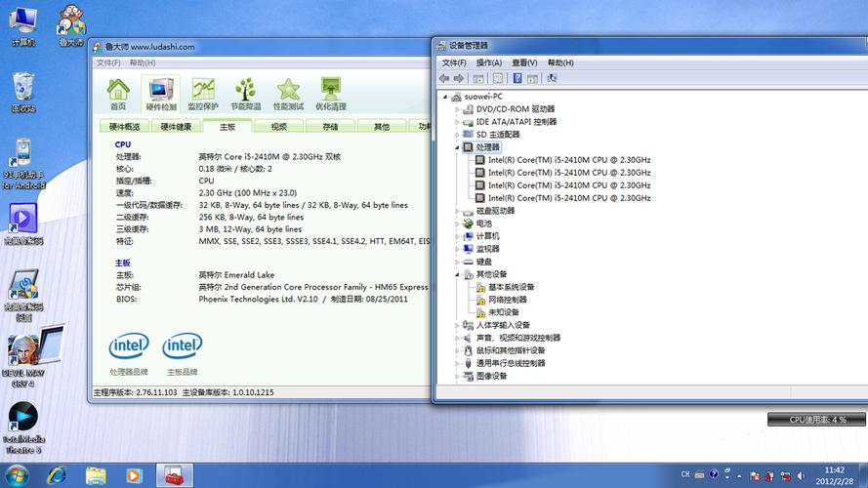The height and width of the screenshot is (488, 868).
Task: Click the forward arrow in Device Manager toolbar
Action: coord(458,78)
